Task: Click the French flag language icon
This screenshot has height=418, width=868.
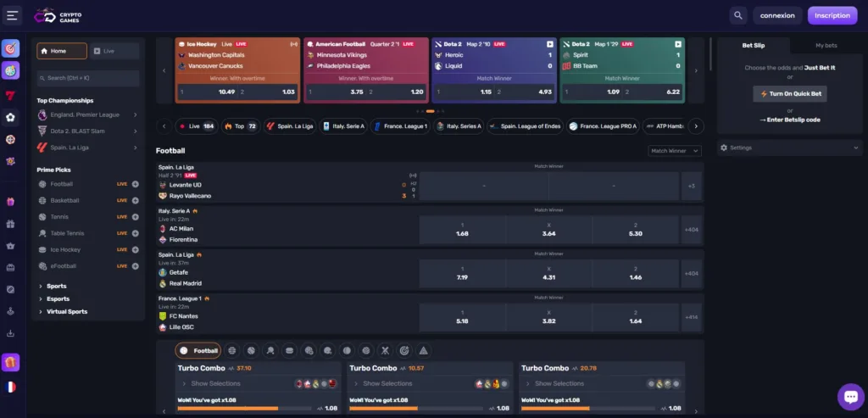Action: pyautogui.click(x=11, y=387)
